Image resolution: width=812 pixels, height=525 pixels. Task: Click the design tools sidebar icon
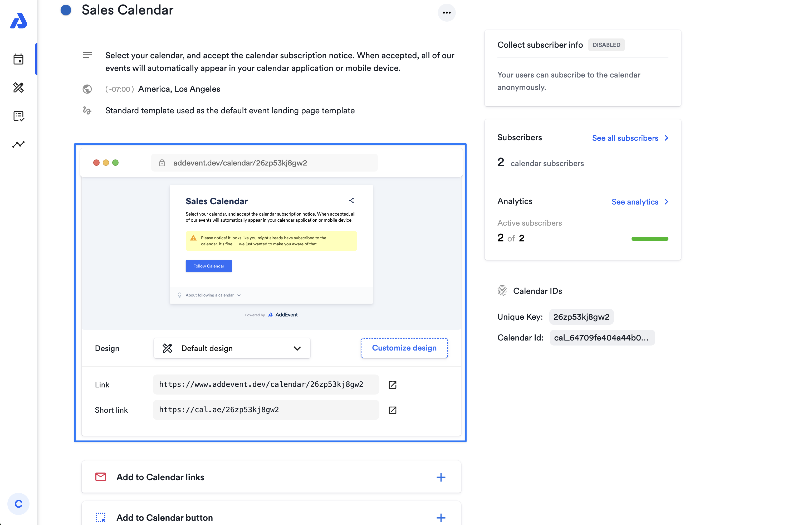18,87
